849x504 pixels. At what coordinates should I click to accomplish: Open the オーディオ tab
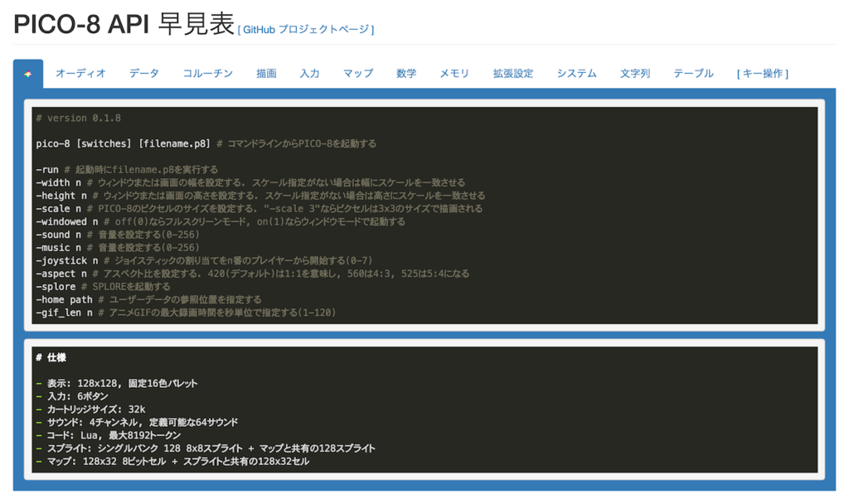(x=81, y=73)
